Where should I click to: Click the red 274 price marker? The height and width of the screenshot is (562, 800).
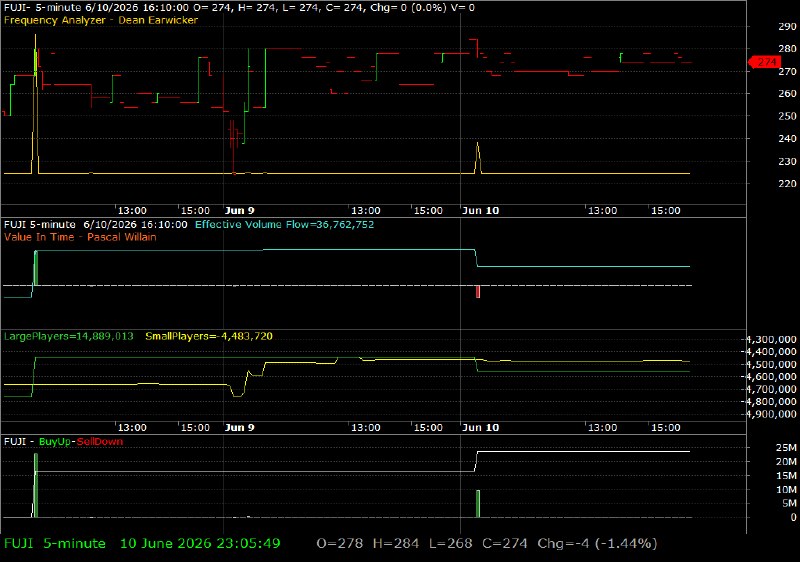click(764, 62)
